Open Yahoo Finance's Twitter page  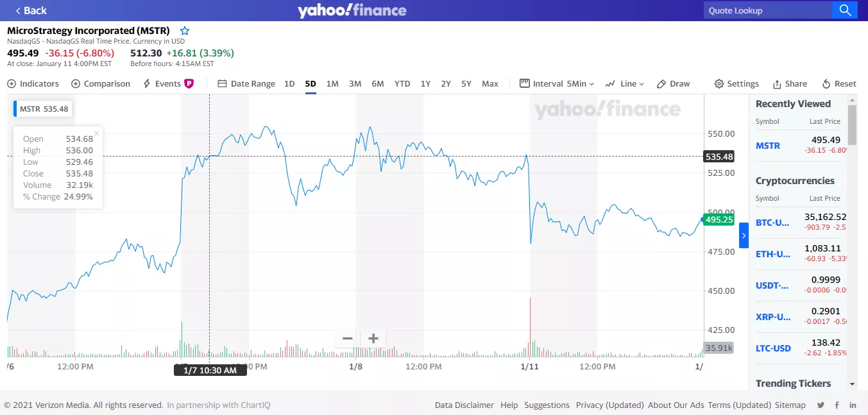tap(821, 405)
